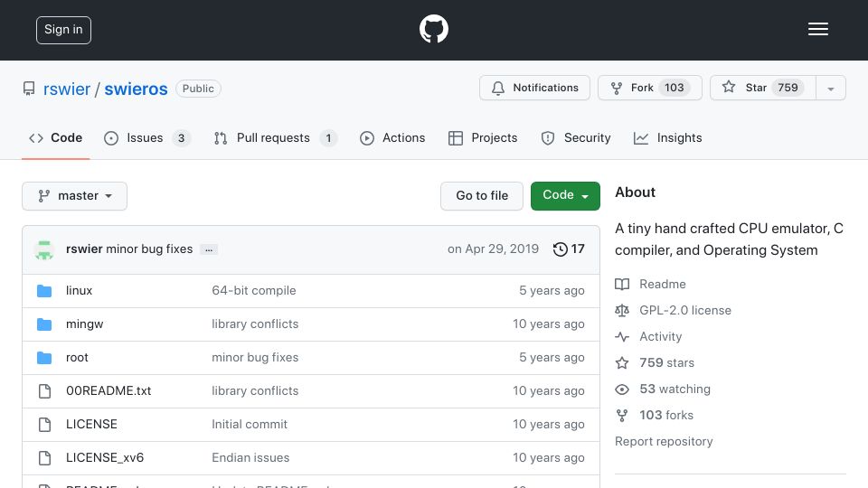Click the linux folder icon

[44, 291]
